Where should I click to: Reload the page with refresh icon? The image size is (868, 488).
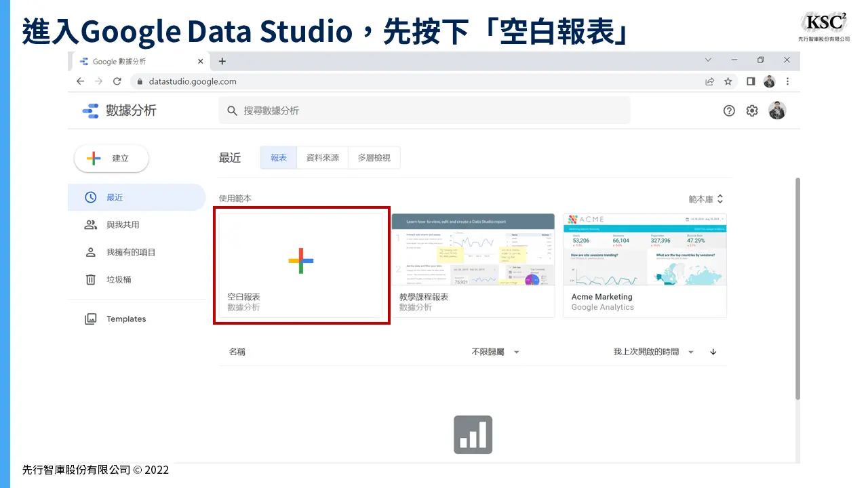[117, 81]
